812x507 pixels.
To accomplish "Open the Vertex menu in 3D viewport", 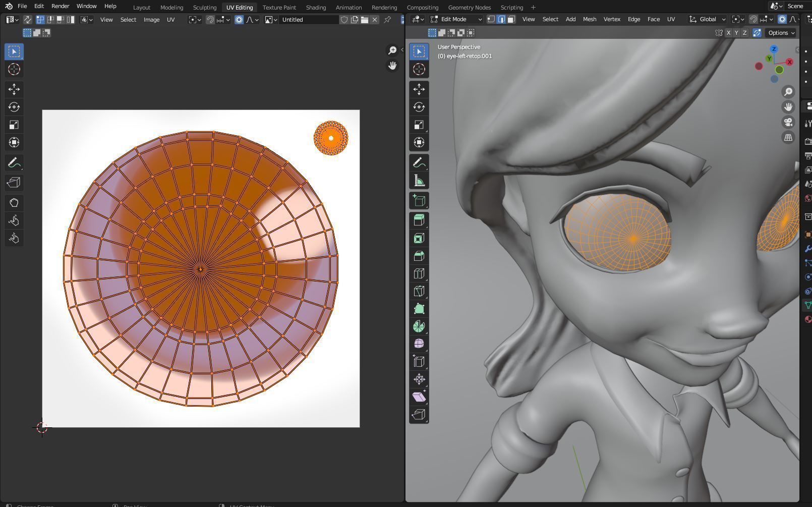I will [612, 19].
